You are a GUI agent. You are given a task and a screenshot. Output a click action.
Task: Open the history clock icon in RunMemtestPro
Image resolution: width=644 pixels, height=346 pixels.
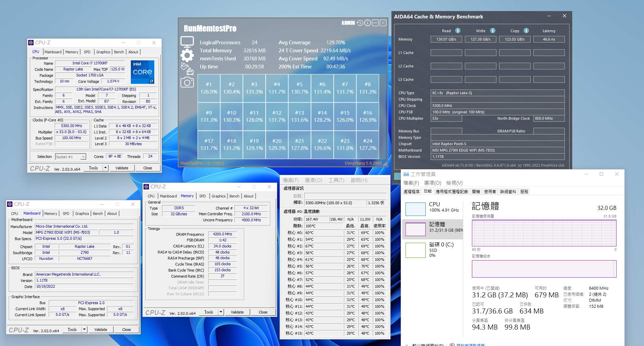tap(360, 23)
